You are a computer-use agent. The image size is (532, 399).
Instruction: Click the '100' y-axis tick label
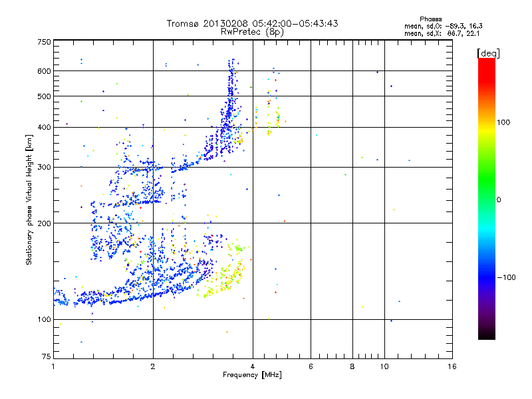pos(44,320)
